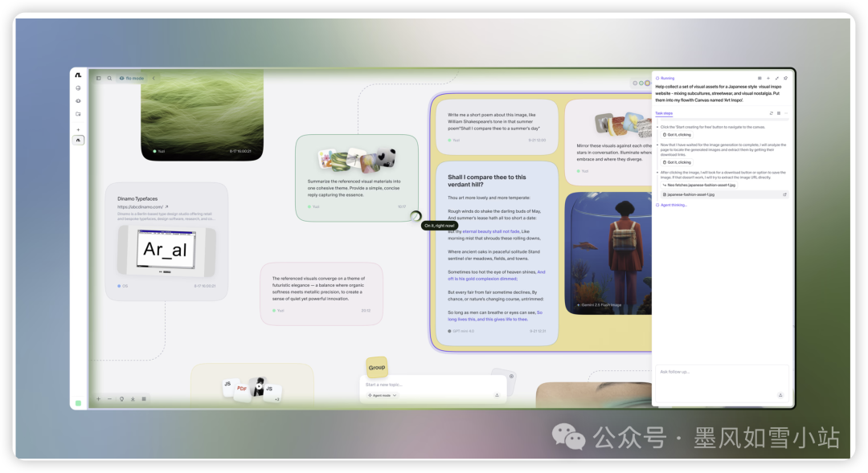The height and width of the screenshot is (473, 868).
Task: Click the plus circle beside topic input
Action: click(x=511, y=376)
